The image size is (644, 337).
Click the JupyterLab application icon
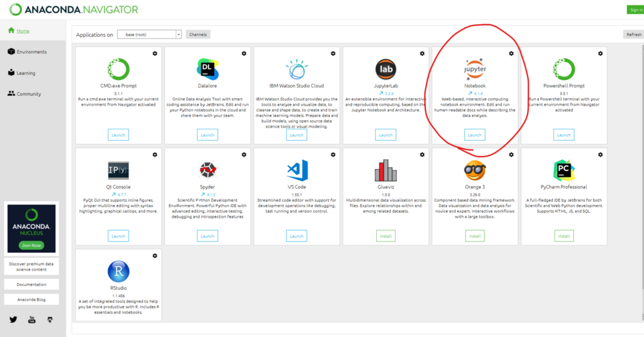click(385, 69)
